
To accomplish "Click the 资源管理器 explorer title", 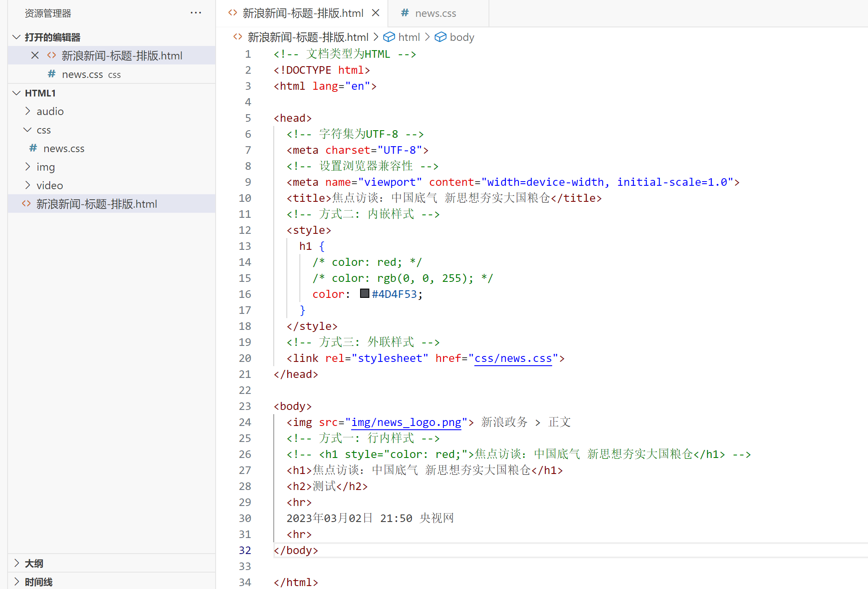I will [x=48, y=13].
